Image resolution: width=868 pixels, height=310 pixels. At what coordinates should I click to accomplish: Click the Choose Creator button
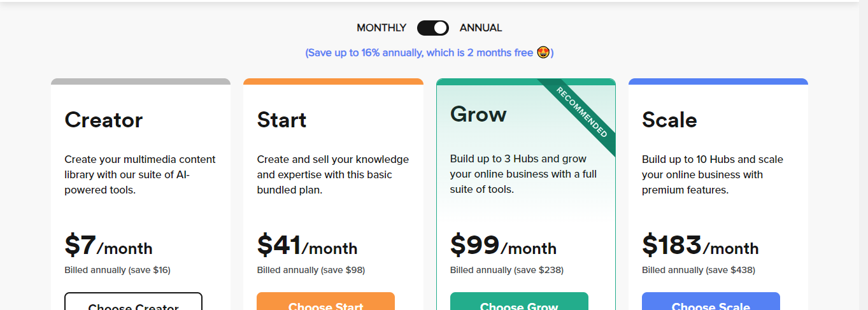tap(134, 301)
